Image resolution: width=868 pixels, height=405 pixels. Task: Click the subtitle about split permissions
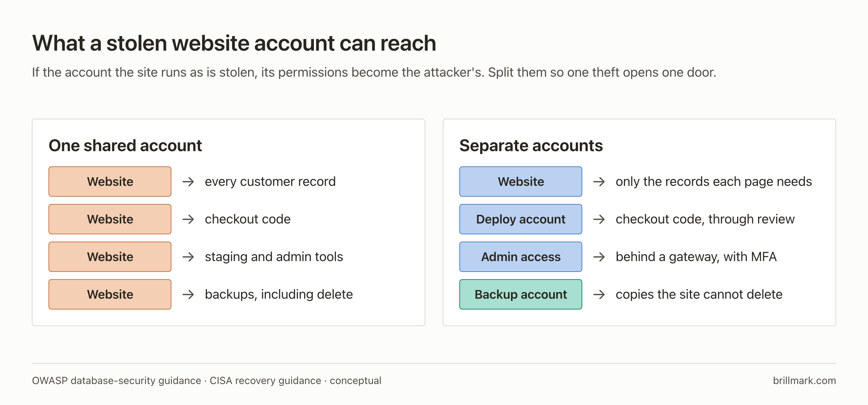(x=374, y=72)
